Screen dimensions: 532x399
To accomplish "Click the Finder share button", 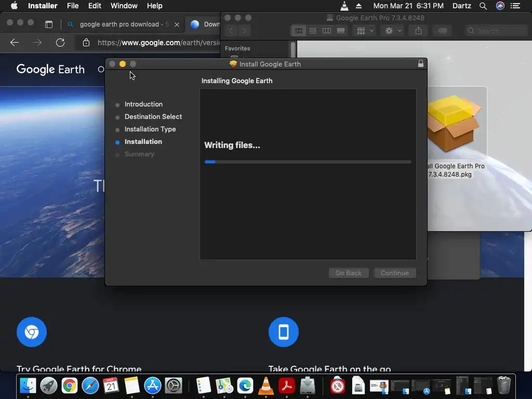I will [418, 31].
